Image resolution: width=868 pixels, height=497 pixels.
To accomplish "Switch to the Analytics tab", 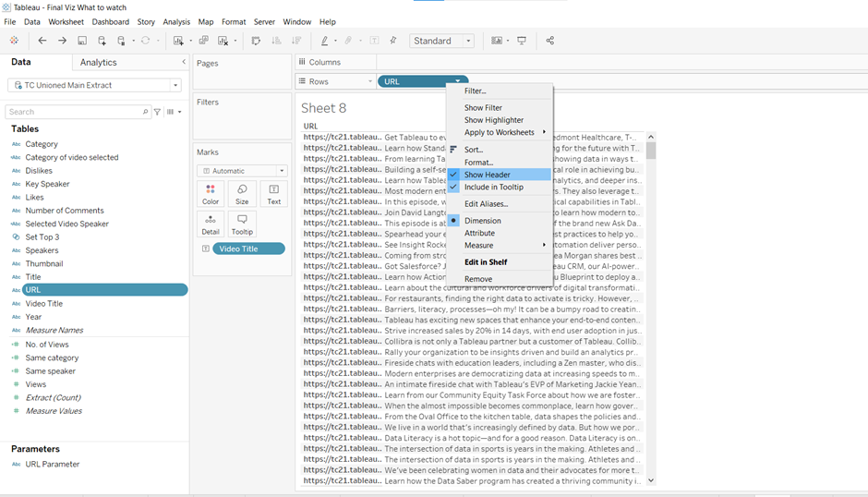I will pos(98,62).
